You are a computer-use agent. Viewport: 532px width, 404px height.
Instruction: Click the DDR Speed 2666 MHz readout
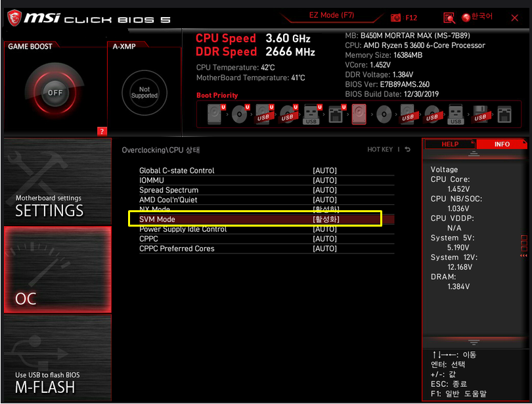tap(255, 51)
